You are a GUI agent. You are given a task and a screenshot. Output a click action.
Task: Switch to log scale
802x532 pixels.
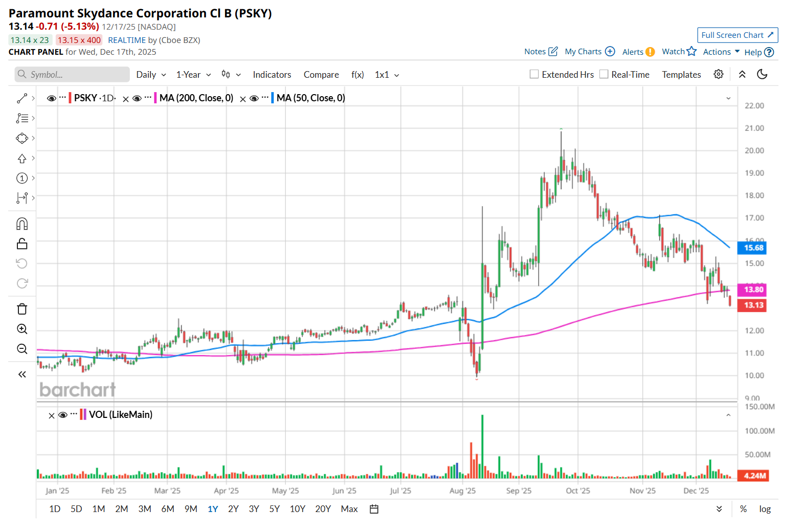point(765,509)
